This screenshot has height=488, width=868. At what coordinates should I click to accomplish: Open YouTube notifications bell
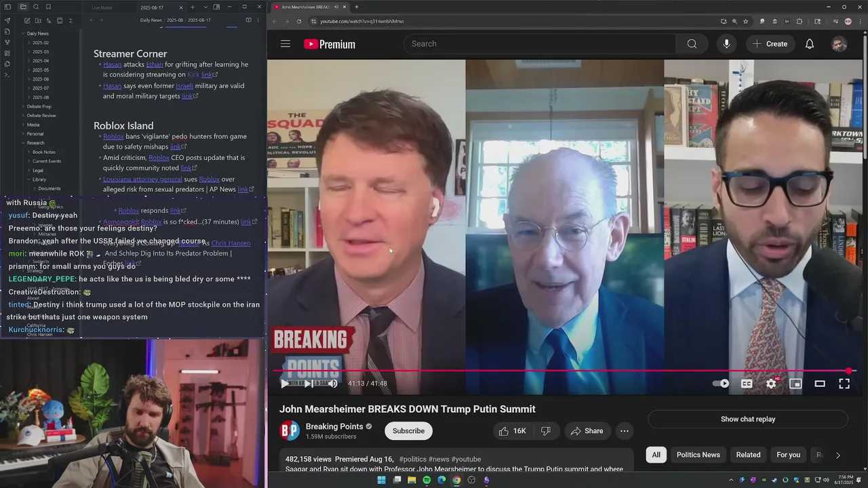(809, 44)
